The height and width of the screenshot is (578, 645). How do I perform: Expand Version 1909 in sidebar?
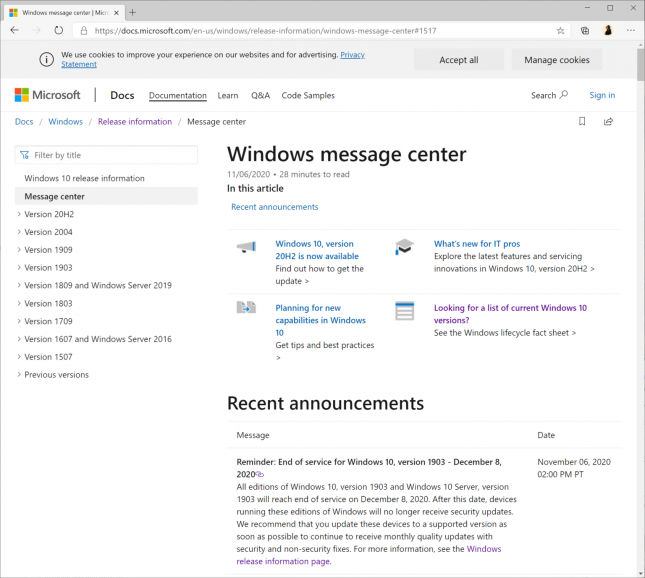[19, 250]
